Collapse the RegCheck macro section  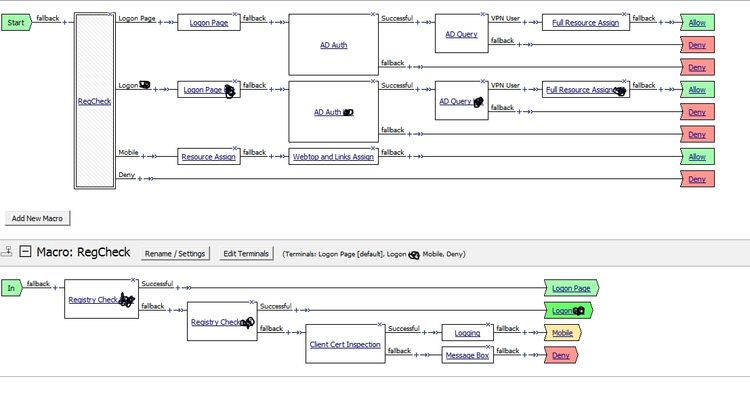pos(25,252)
